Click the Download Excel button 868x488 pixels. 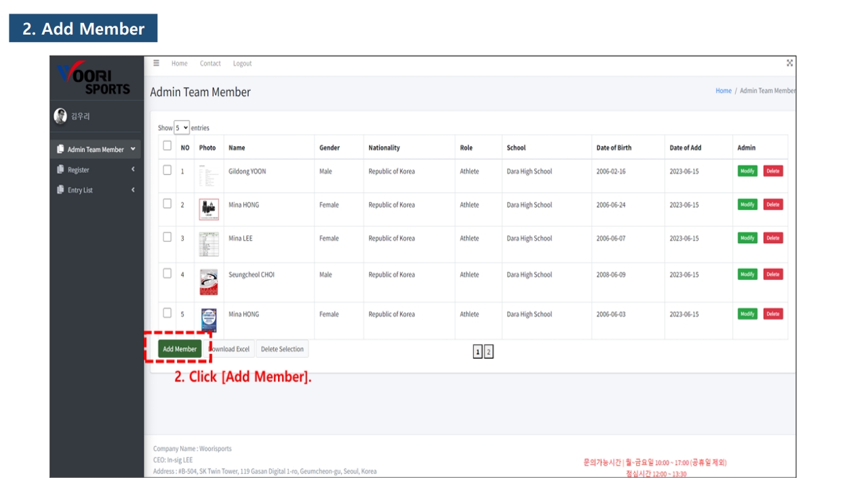229,349
